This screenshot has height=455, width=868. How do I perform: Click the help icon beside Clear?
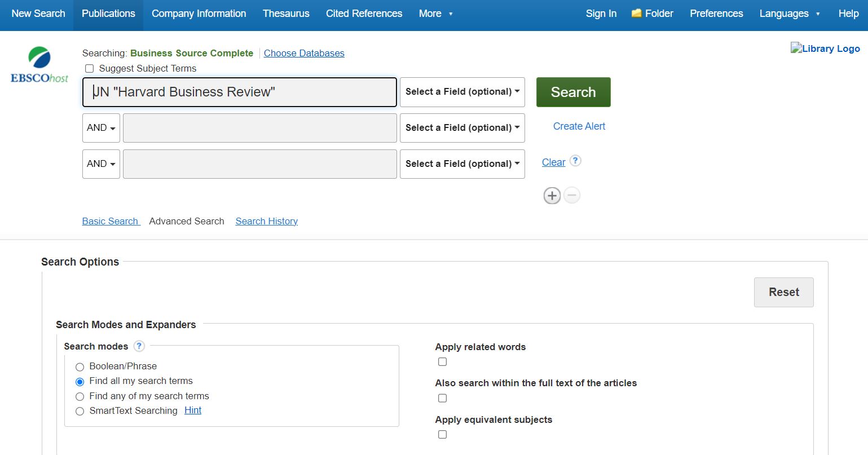coord(575,161)
